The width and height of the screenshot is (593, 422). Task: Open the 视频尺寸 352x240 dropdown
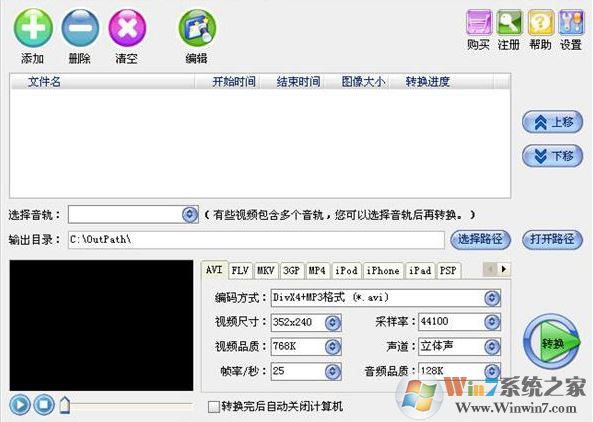pos(332,323)
